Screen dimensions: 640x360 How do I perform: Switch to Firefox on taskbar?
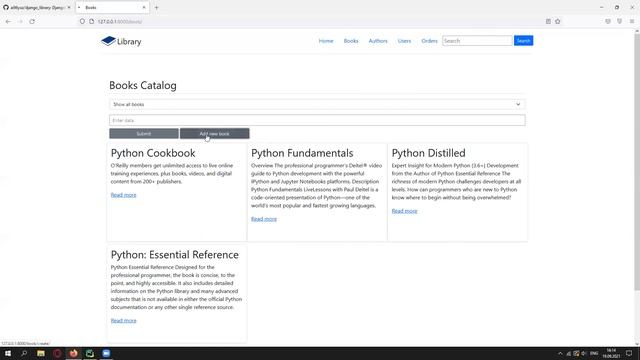tap(73, 353)
